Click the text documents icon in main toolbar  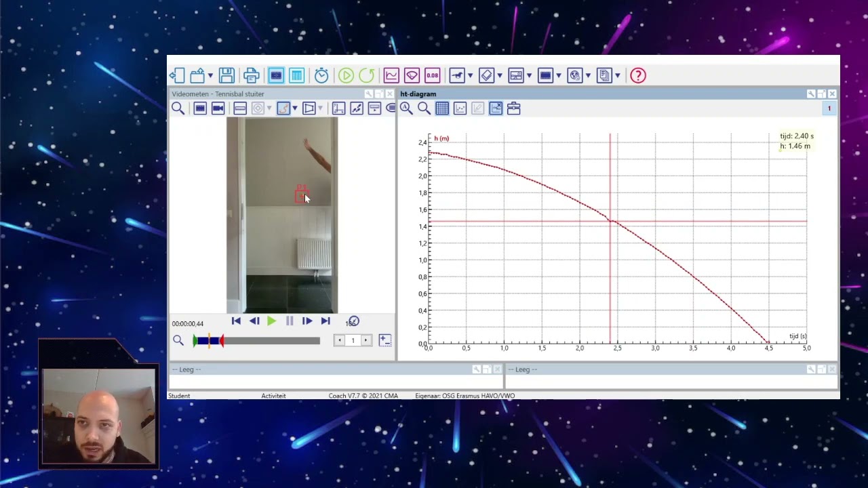(x=604, y=75)
